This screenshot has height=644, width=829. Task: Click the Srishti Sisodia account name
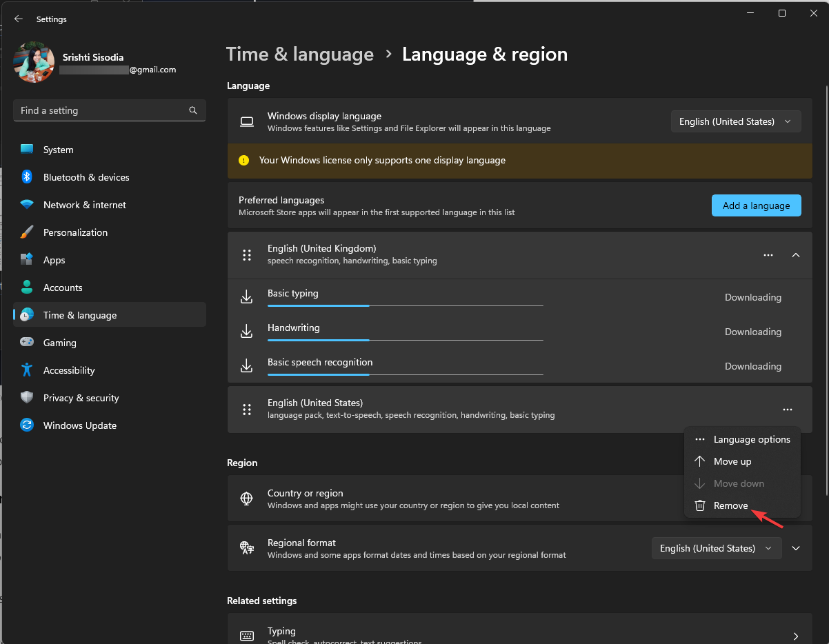[93, 57]
